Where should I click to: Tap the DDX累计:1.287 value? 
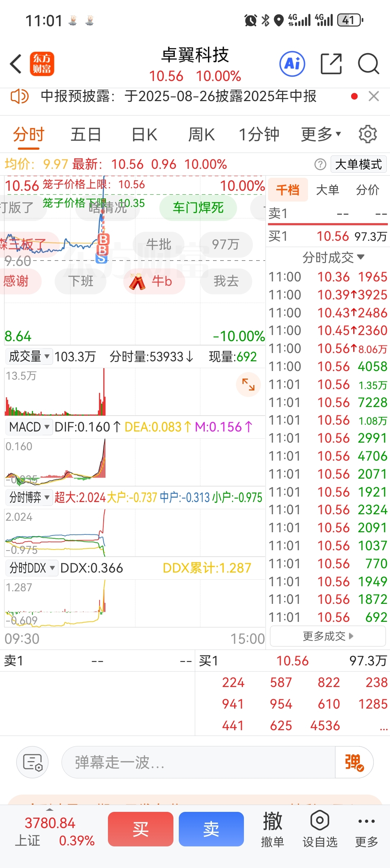207,568
